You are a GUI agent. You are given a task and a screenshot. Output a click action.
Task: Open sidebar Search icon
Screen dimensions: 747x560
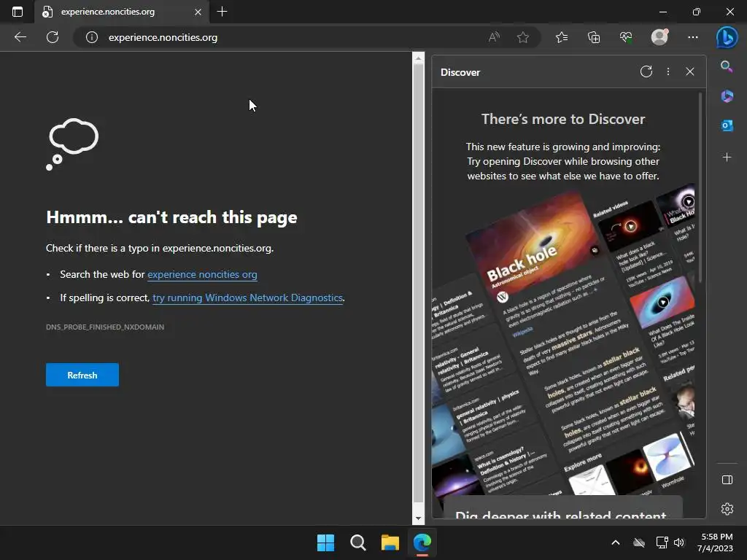[727, 66]
